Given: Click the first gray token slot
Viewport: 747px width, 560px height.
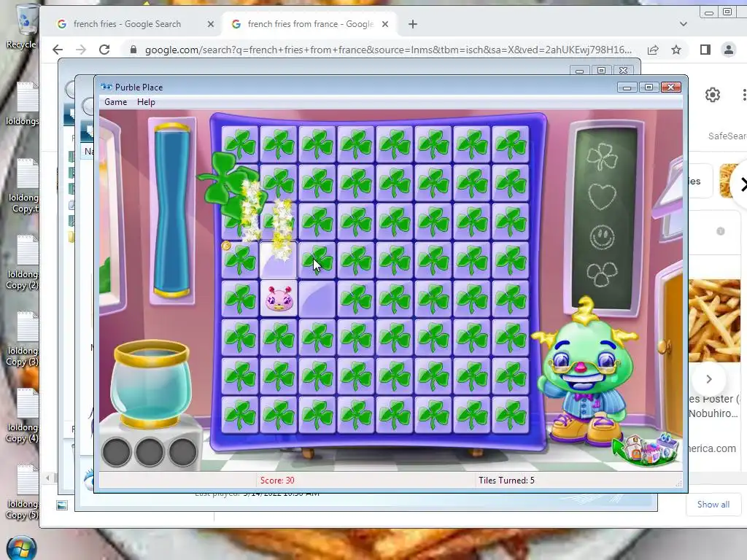Looking at the screenshot, I should click(117, 452).
